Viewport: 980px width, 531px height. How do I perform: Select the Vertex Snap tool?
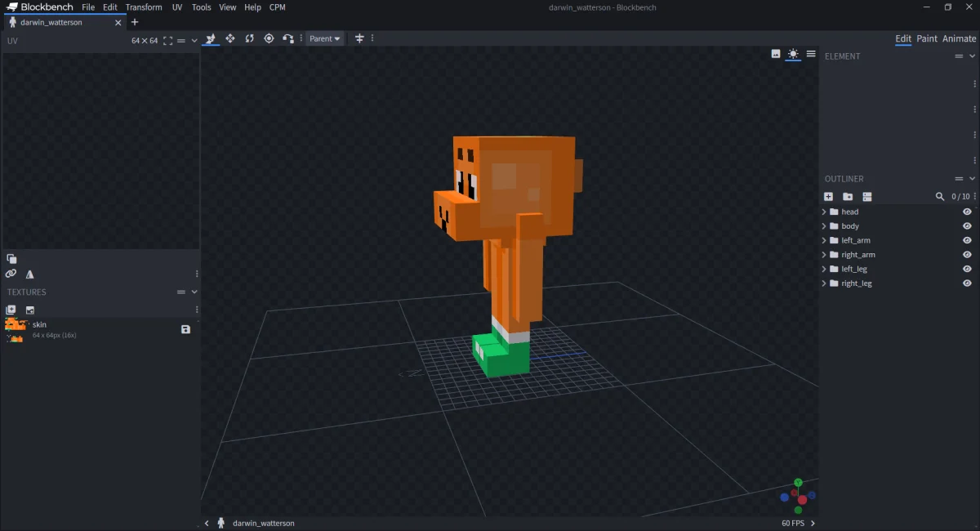click(288, 38)
